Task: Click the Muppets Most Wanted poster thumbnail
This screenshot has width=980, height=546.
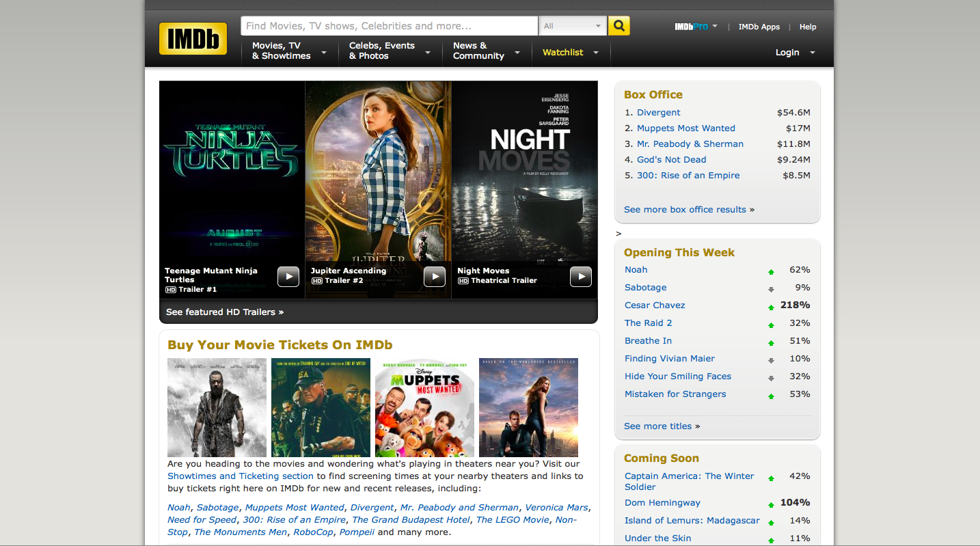Action: click(424, 407)
